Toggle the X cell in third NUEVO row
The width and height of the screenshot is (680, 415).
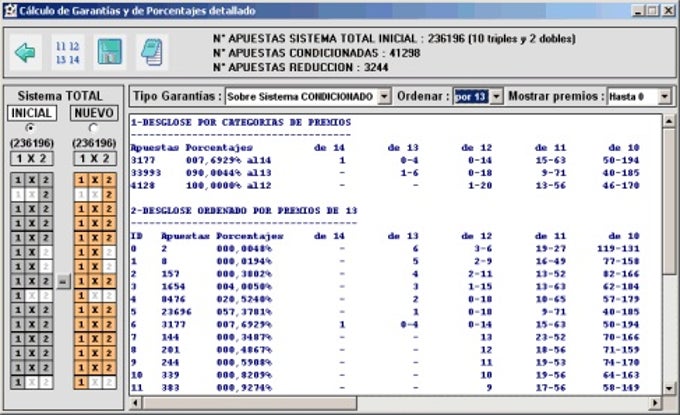tap(95, 209)
